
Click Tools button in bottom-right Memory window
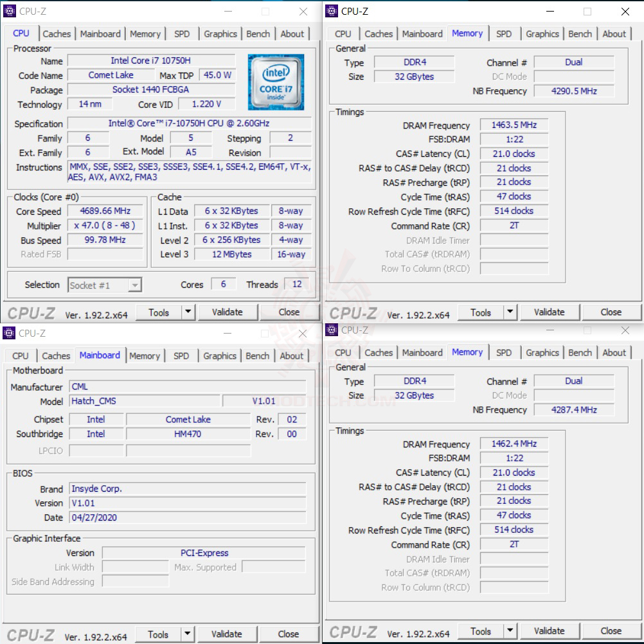(481, 631)
